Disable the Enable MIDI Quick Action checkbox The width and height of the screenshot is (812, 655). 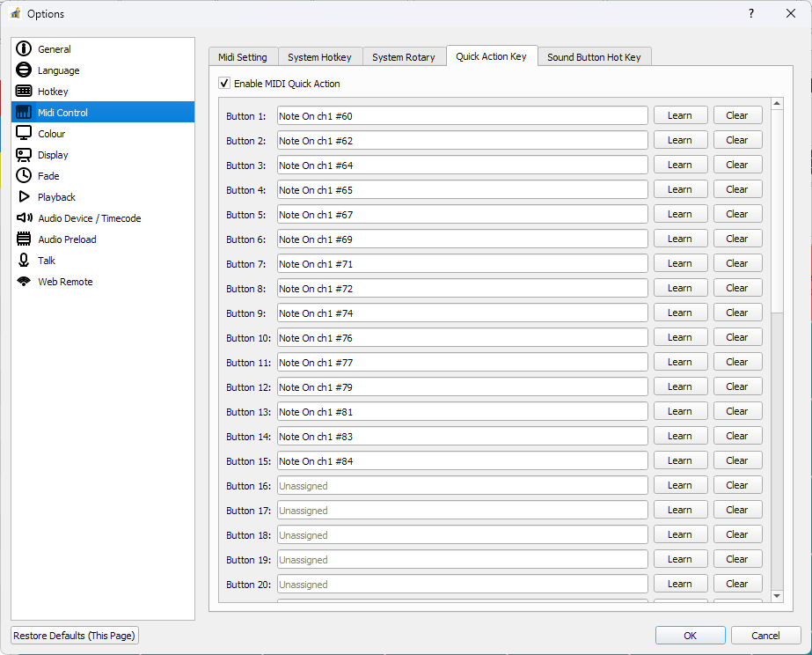pyautogui.click(x=224, y=84)
